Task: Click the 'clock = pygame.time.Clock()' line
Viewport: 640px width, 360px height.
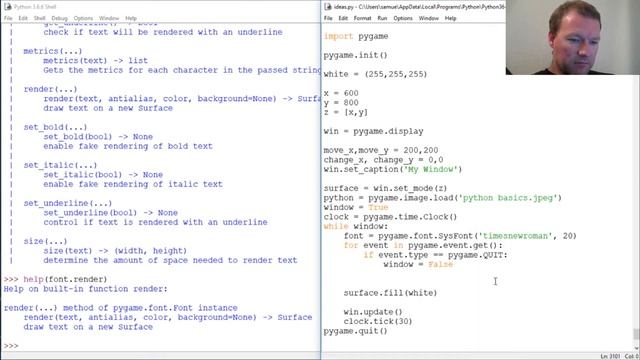Action: click(x=391, y=217)
